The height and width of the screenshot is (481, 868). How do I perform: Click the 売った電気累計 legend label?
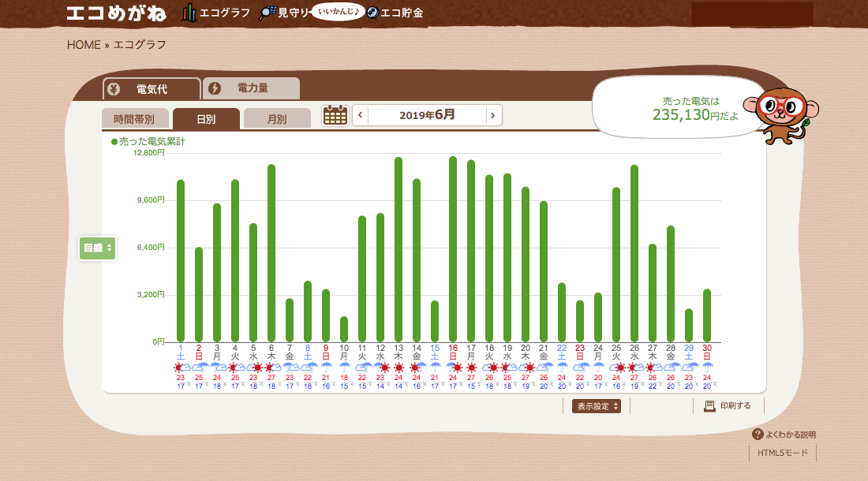(x=152, y=142)
